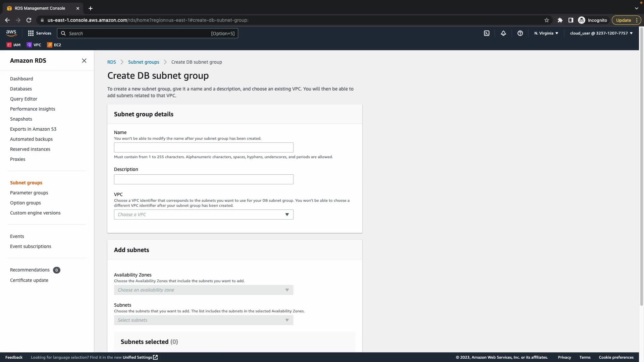Focus the Description text field
Screen dimensions: 644x362
[x=204, y=179]
